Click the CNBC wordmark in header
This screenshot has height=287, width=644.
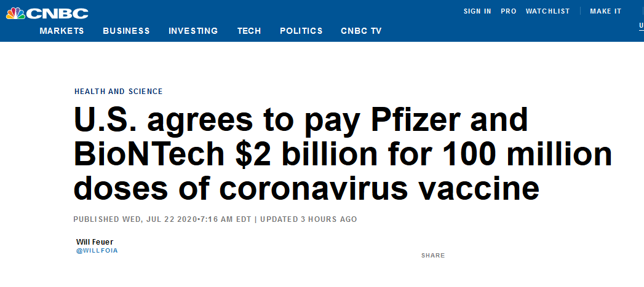(57, 14)
